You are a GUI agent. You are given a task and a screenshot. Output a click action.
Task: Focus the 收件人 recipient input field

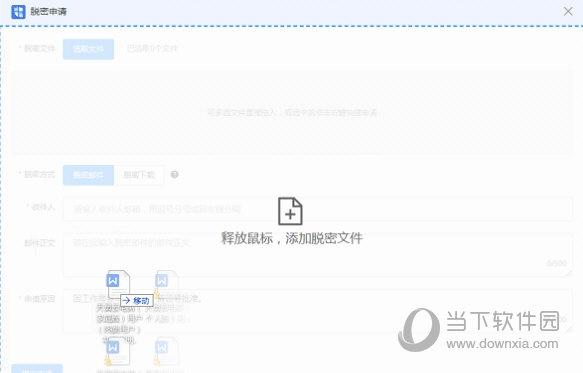pos(318,209)
